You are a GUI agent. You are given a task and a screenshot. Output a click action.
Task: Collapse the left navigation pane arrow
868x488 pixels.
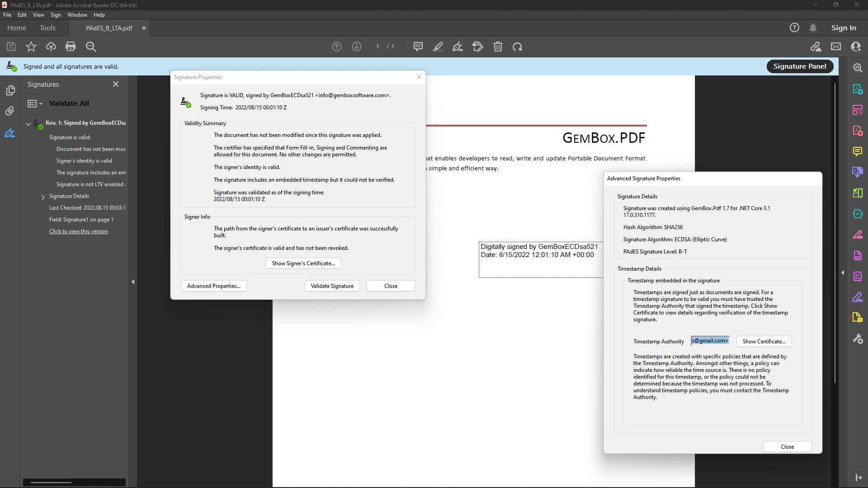tap(133, 282)
